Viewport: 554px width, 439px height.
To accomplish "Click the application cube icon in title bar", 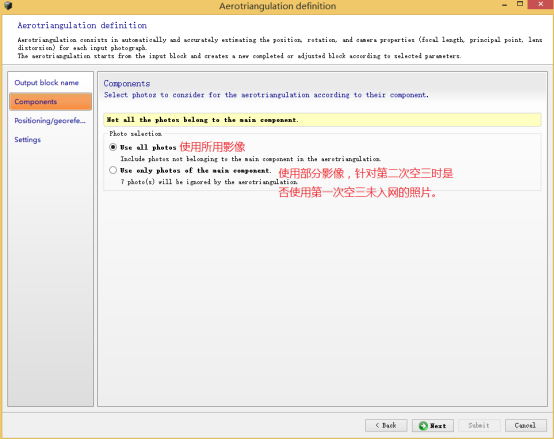I will pos(8,5).
